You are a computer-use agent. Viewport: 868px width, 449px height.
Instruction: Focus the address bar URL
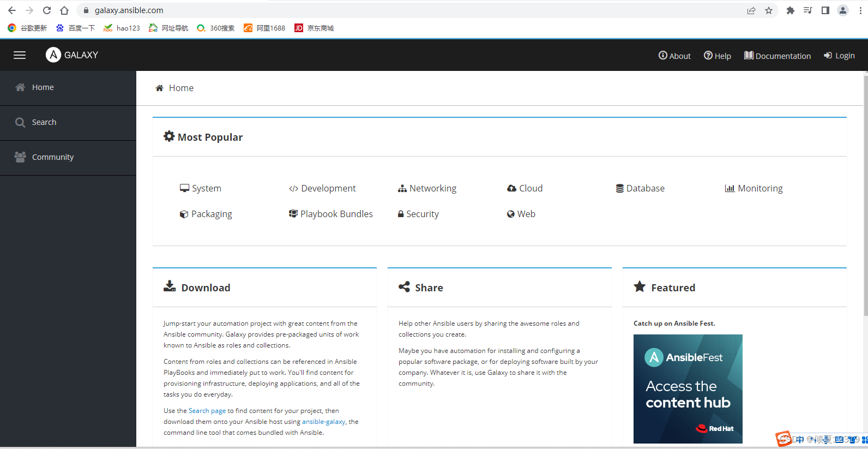click(129, 10)
